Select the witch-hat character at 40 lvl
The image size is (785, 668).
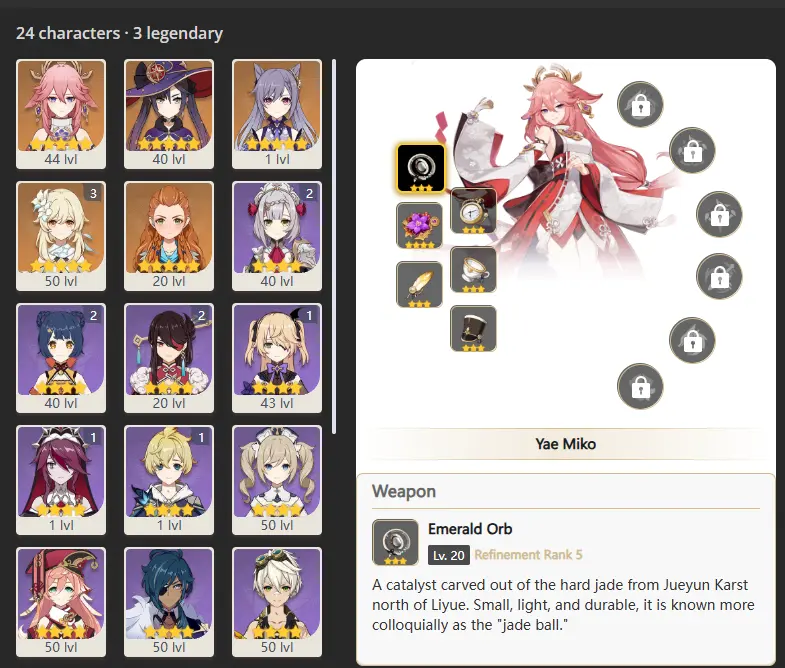(169, 114)
